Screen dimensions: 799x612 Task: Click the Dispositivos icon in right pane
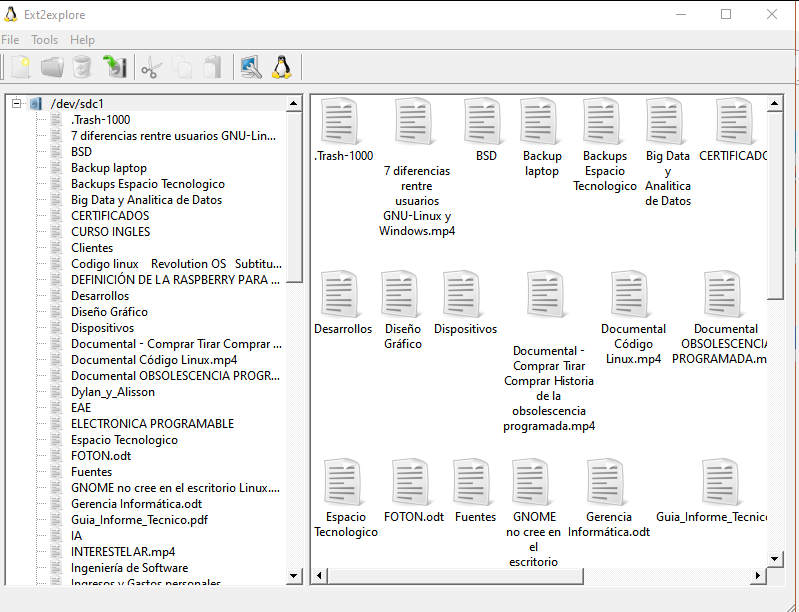462,294
